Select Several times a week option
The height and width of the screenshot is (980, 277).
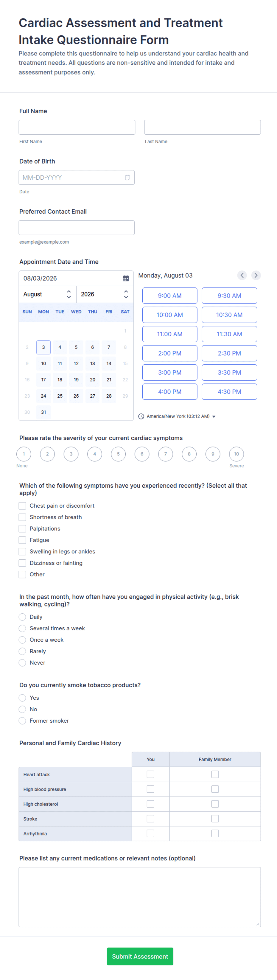(22, 629)
